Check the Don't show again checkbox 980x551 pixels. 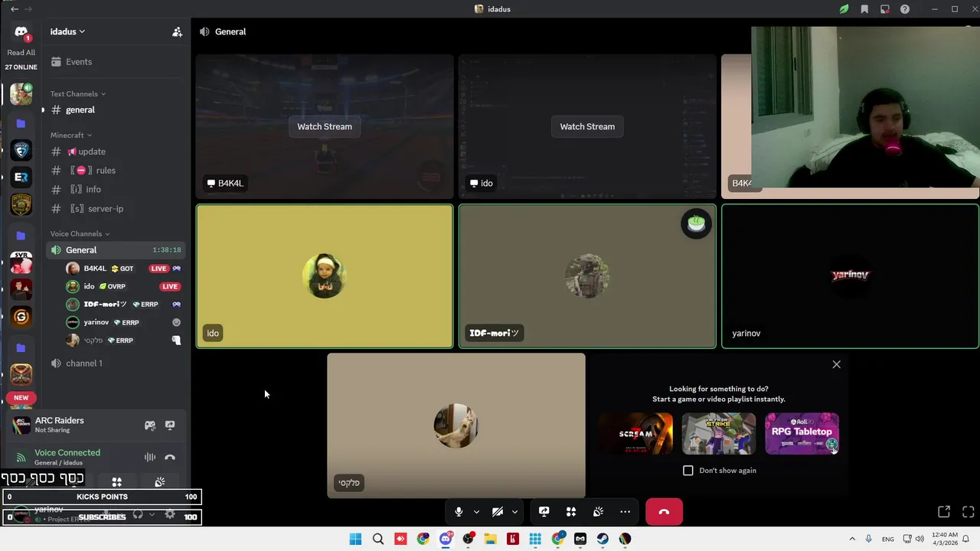pos(688,471)
